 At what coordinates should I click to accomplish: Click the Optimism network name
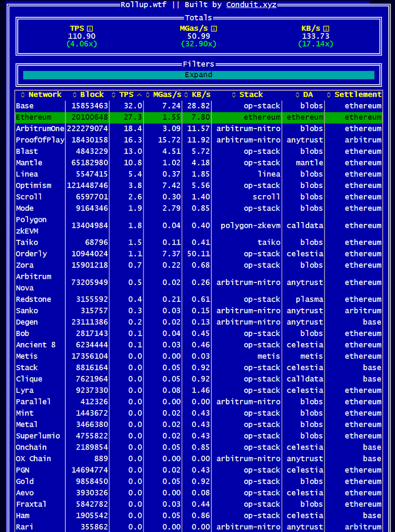tap(33, 185)
